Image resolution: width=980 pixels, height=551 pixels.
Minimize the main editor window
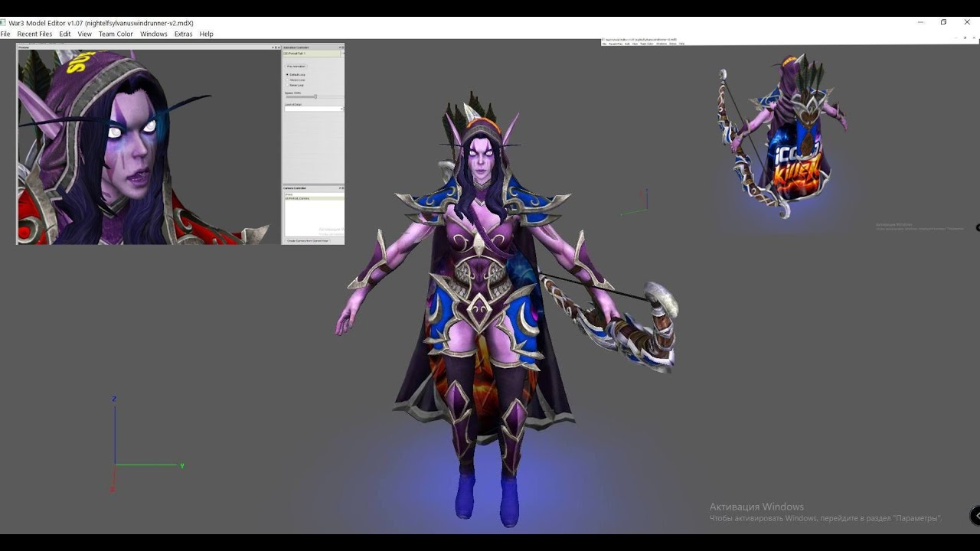tap(920, 22)
